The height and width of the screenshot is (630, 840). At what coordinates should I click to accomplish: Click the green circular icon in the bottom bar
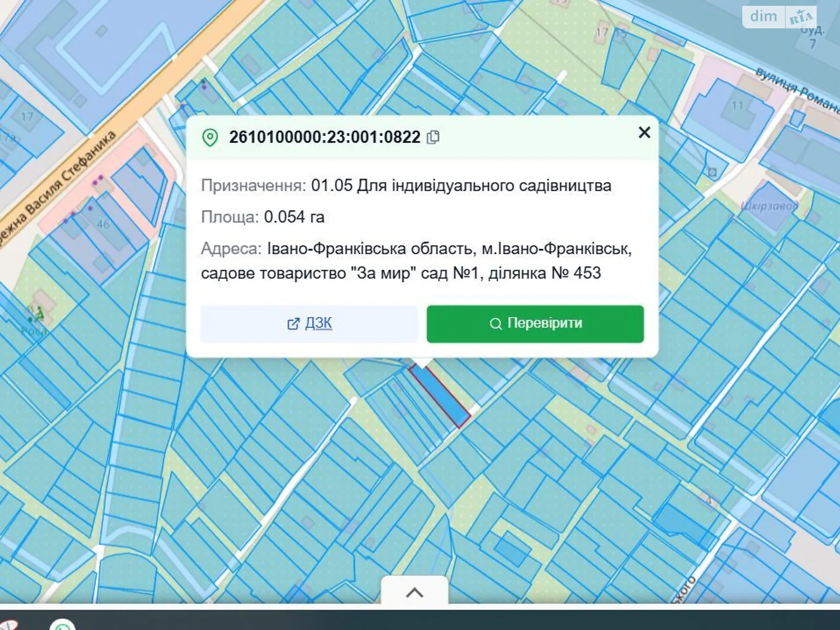[x=62, y=628]
